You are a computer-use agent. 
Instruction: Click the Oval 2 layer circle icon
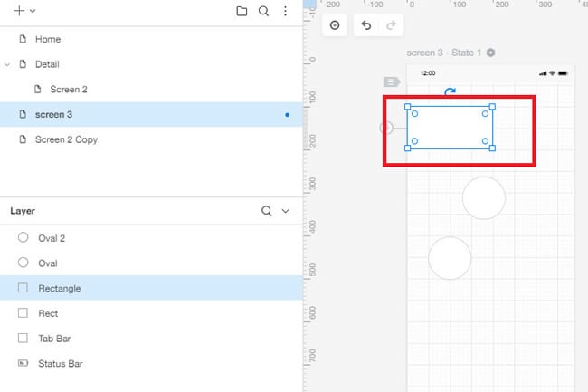point(24,237)
